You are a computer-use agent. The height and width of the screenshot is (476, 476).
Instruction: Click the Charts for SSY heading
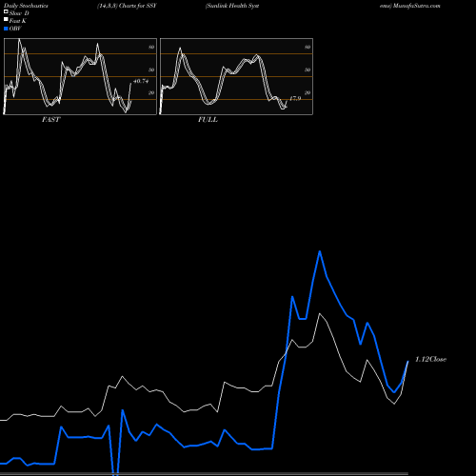(138, 6)
